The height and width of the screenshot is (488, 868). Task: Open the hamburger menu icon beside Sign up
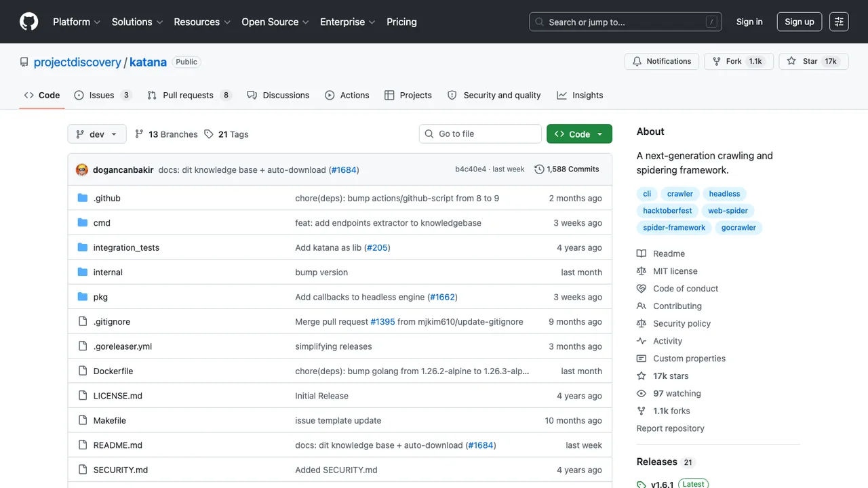(x=839, y=22)
